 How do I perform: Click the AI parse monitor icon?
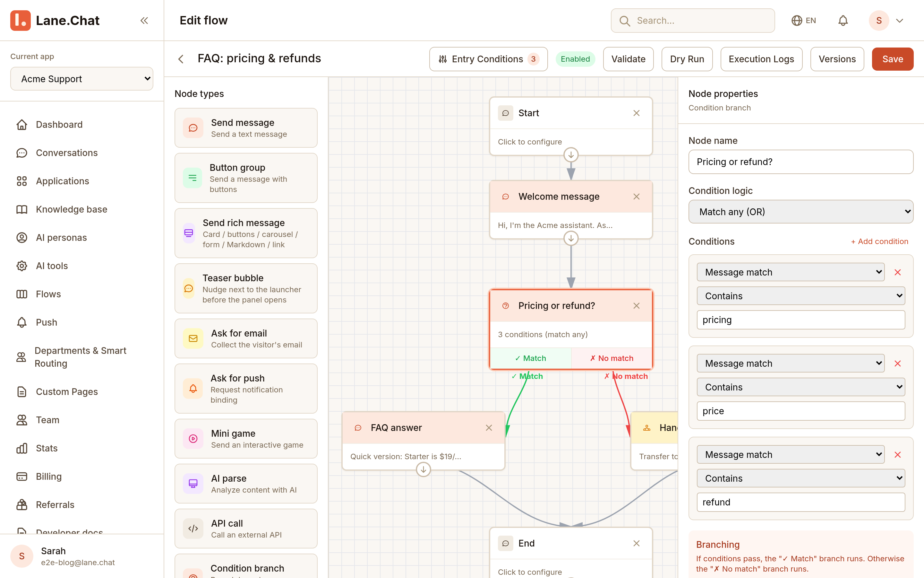(x=193, y=484)
